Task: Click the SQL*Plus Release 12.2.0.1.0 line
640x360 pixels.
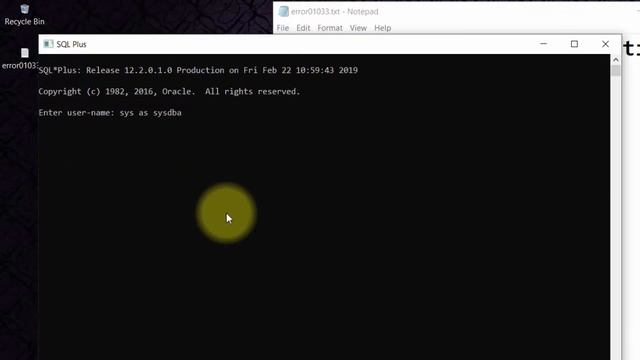Action: 198,70
